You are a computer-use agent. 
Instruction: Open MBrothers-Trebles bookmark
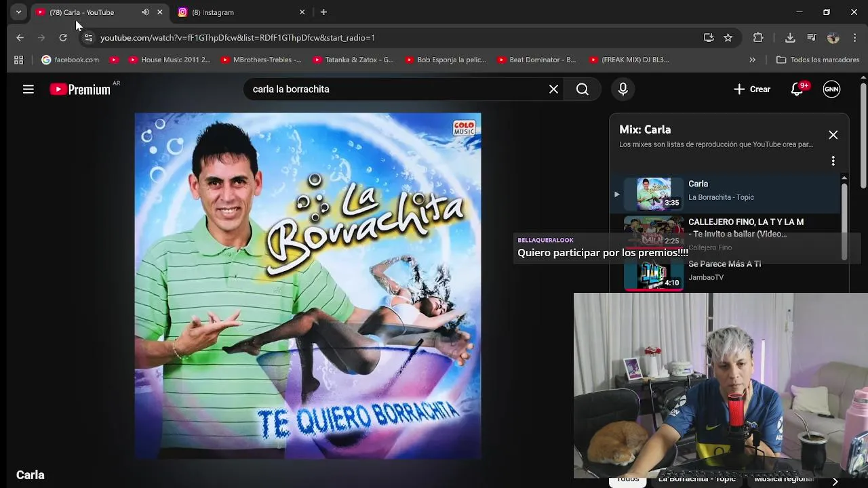pyautogui.click(x=261, y=60)
